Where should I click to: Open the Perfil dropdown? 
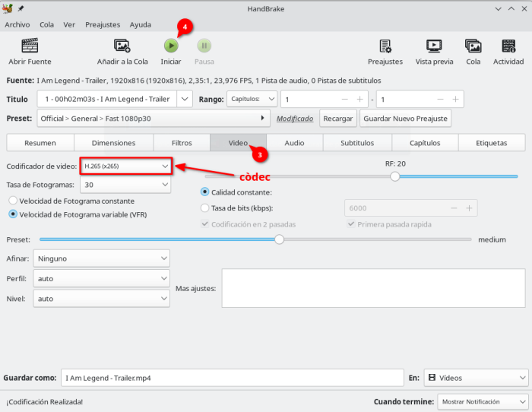(101, 279)
